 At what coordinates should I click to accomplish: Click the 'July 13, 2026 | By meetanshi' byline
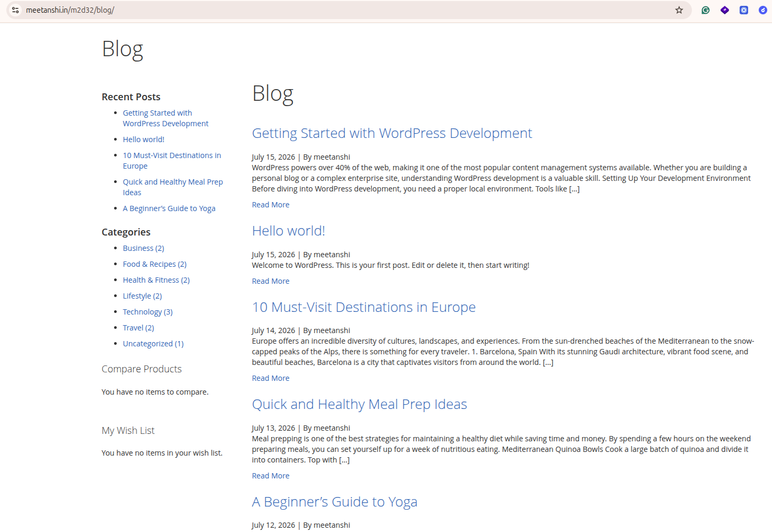point(301,428)
